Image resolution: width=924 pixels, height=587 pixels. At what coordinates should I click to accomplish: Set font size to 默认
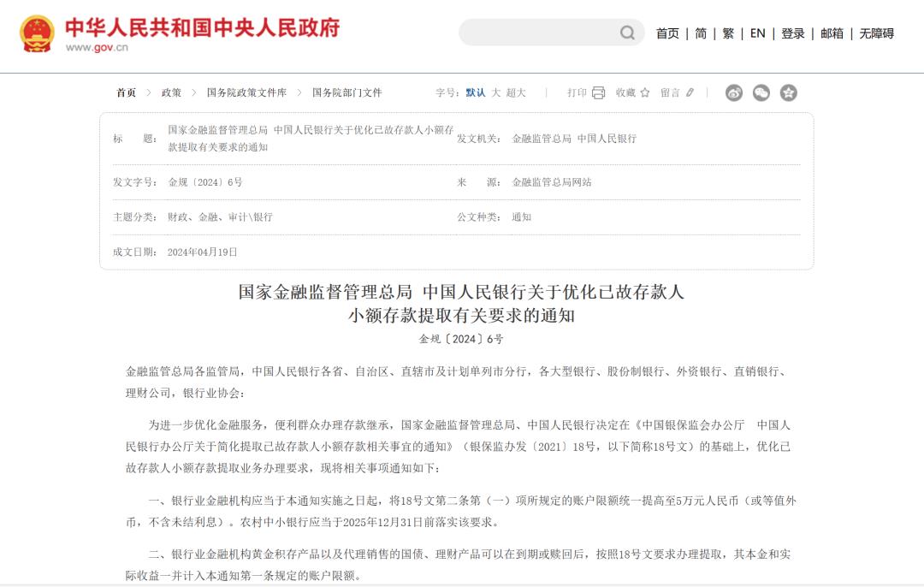coord(476,92)
